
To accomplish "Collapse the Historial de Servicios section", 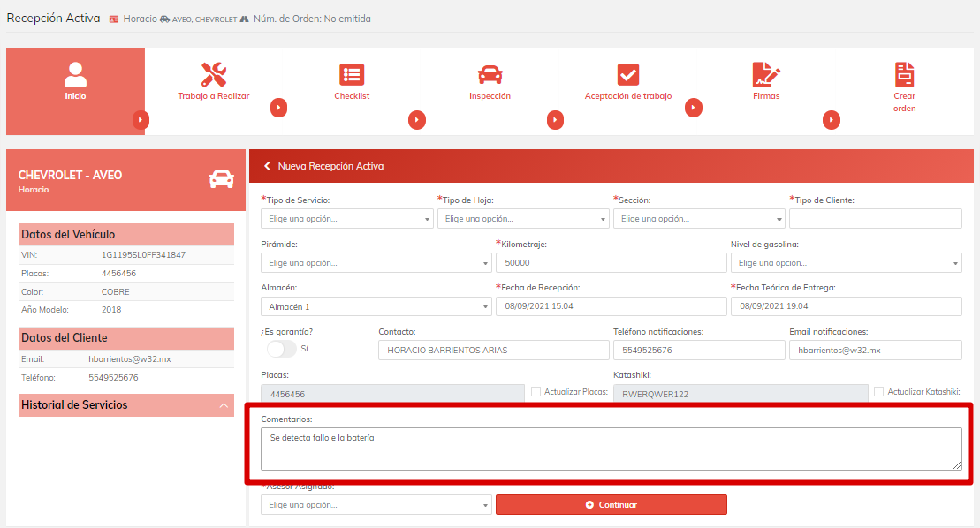I will pos(224,405).
